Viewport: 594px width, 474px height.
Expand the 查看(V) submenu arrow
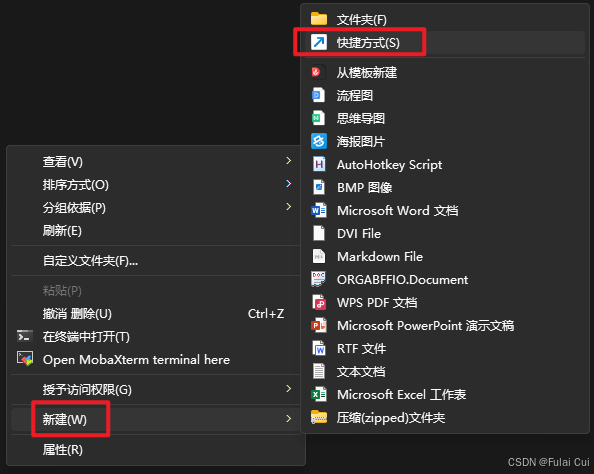click(x=289, y=161)
